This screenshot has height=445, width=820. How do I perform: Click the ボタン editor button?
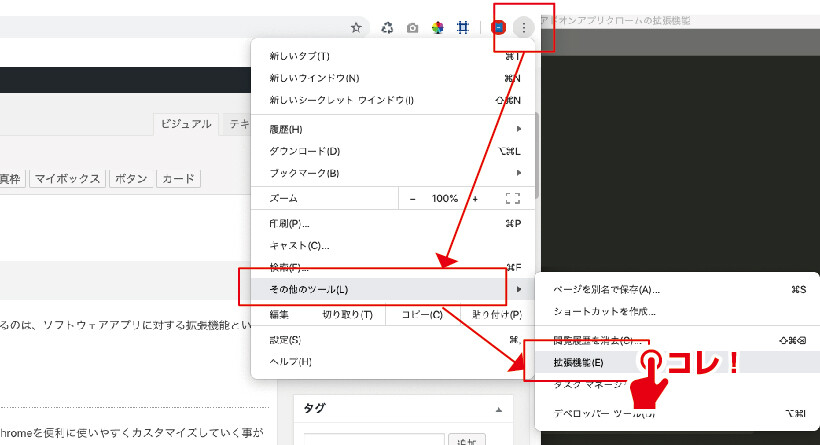tap(130, 179)
